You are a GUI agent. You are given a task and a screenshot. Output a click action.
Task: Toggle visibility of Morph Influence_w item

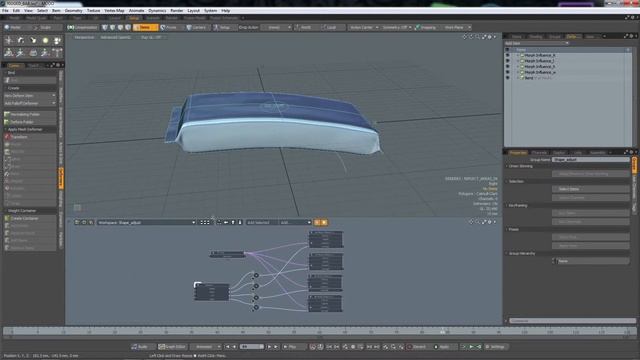(x=508, y=72)
